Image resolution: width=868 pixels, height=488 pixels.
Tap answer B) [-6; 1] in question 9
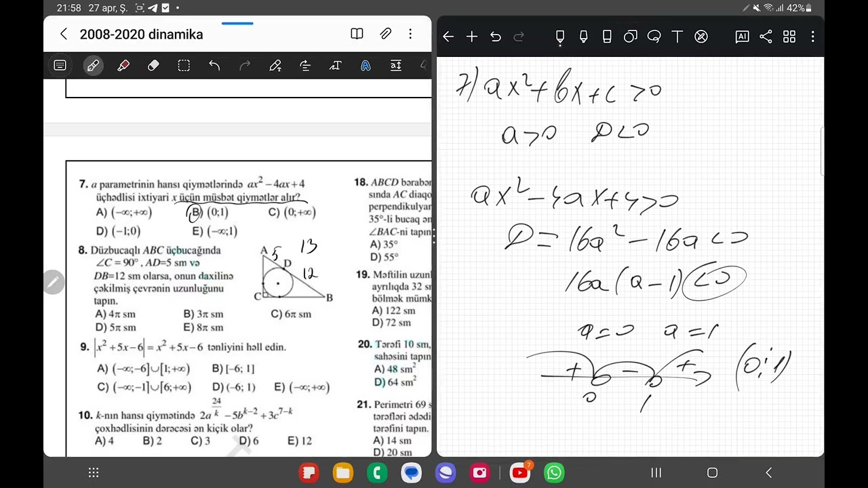coord(233,369)
